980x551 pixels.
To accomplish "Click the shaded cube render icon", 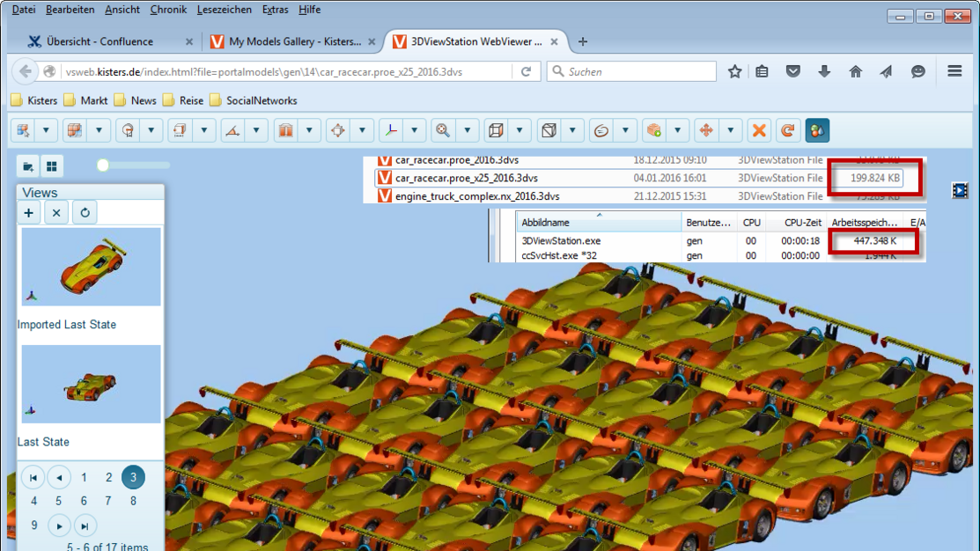I will (549, 130).
